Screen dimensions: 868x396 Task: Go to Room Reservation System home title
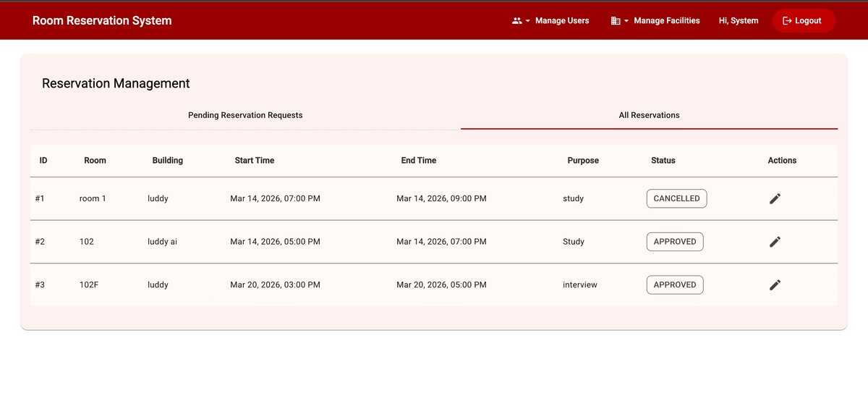(102, 21)
